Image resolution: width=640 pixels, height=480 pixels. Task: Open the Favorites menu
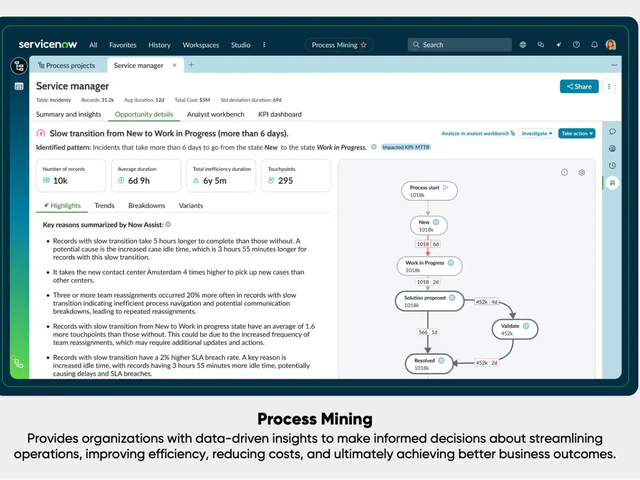[x=122, y=45]
